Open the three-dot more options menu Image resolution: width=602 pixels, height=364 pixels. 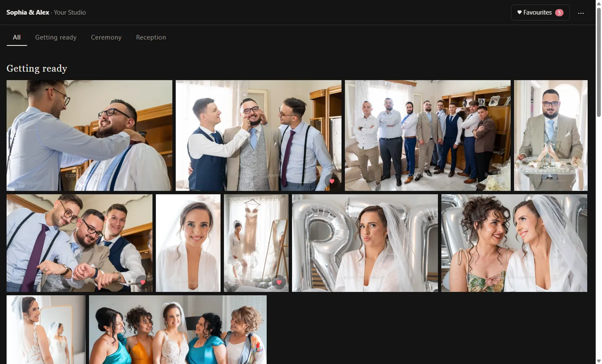tap(581, 13)
